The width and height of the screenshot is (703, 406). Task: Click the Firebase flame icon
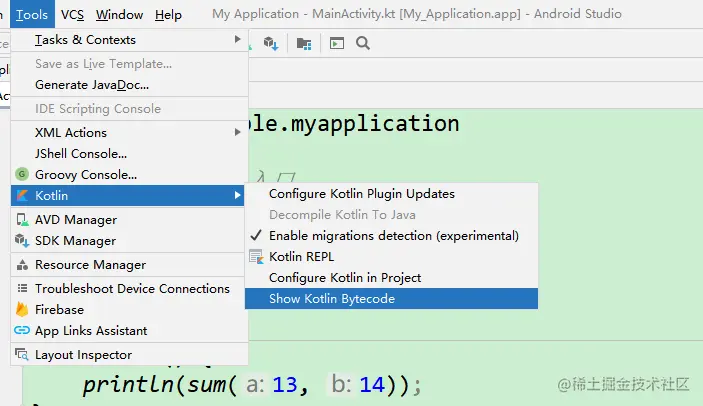(22, 309)
